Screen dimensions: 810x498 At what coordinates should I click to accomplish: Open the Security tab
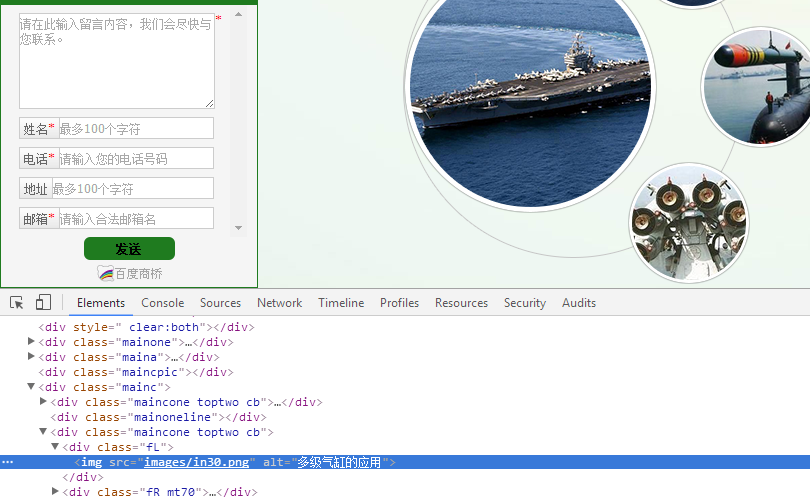pyautogui.click(x=524, y=303)
